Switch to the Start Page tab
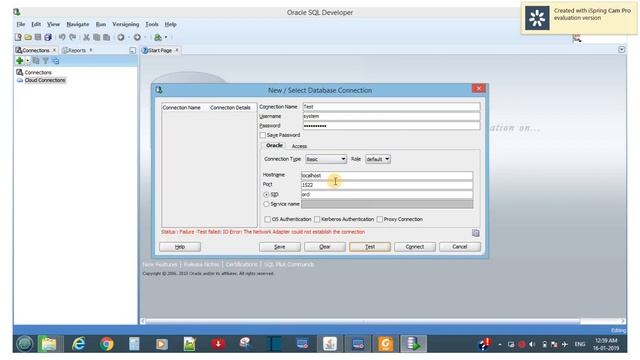 tap(160, 50)
